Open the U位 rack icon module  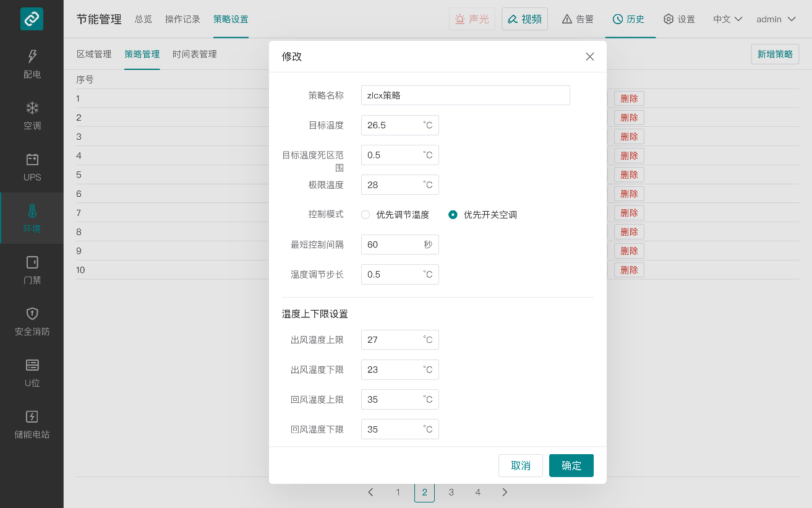[x=32, y=365]
